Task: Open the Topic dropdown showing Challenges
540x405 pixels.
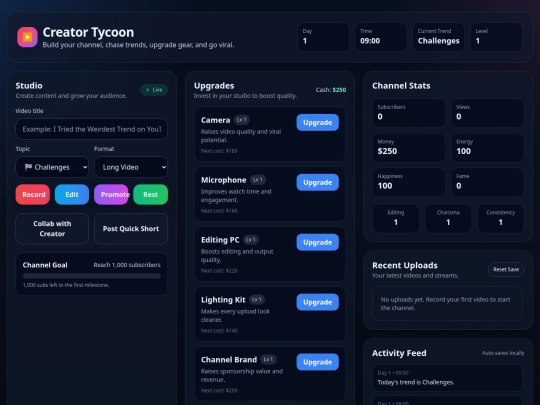Action: (52, 167)
